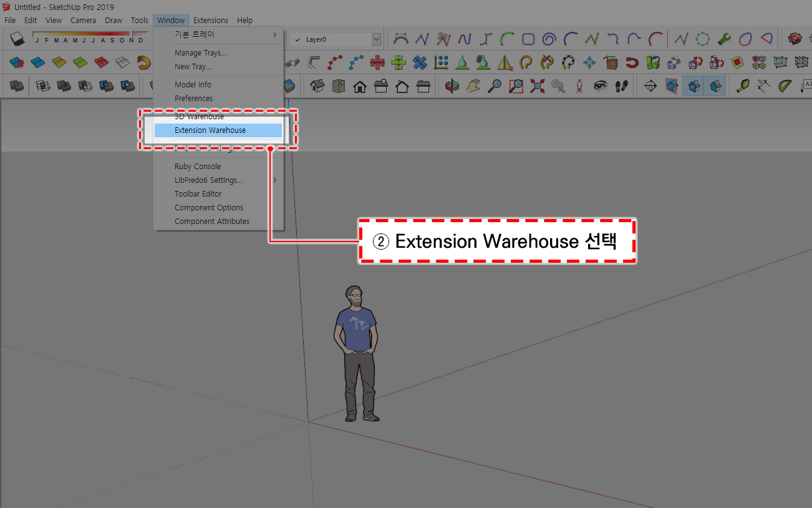Choose Extension Warehouse from Window menu
The height and width of the screenshot is (508, 812).
(219, 130)
